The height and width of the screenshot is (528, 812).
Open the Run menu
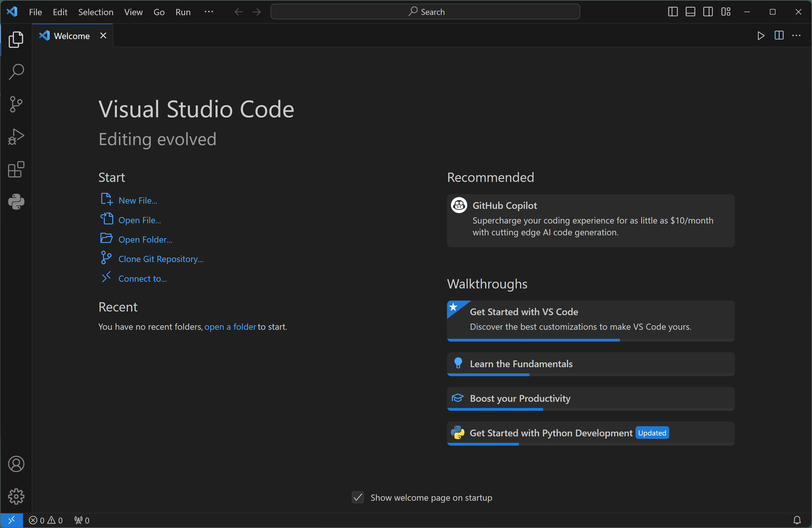[183, 12]
